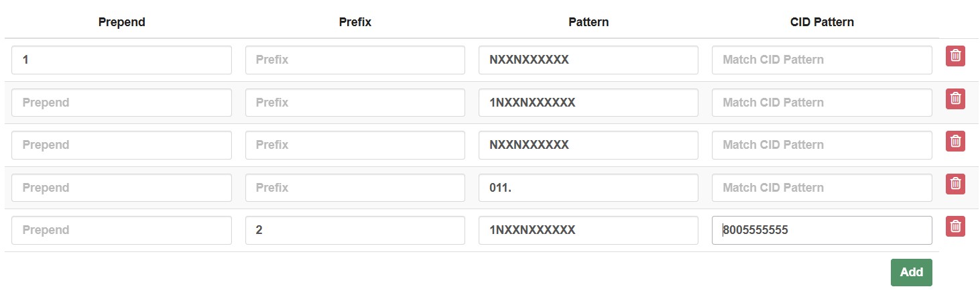
Task: Click CID Pattern field with 8005555555
Action: 821,230
